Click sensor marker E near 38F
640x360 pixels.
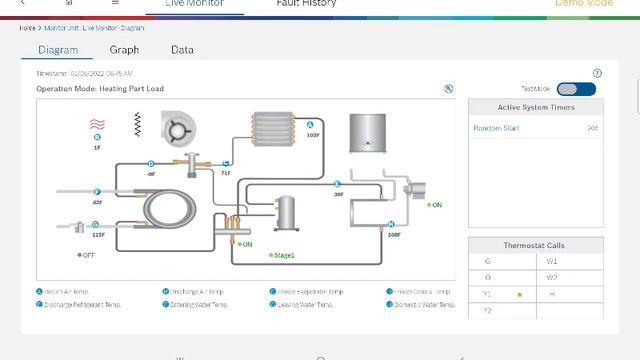tap(337, 184)
